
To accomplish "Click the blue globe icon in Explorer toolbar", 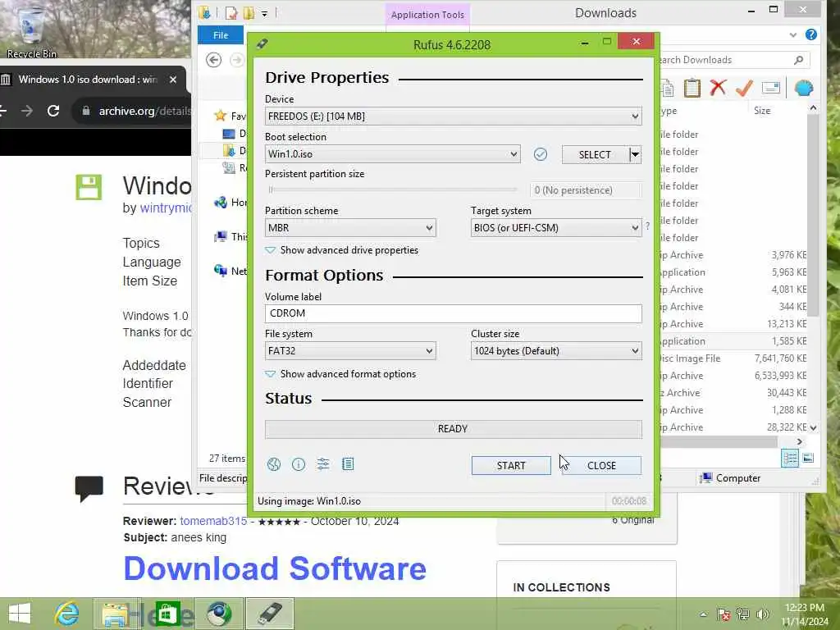I will [804, 87].
